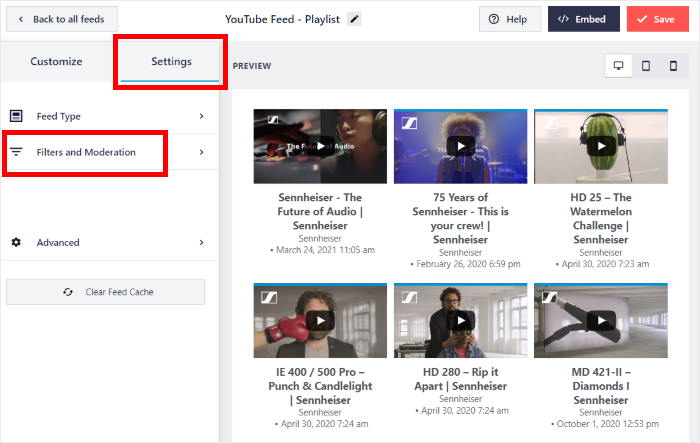
Task: Click the date 'March 24, 2021 11:05 am'
Action: 325,250
